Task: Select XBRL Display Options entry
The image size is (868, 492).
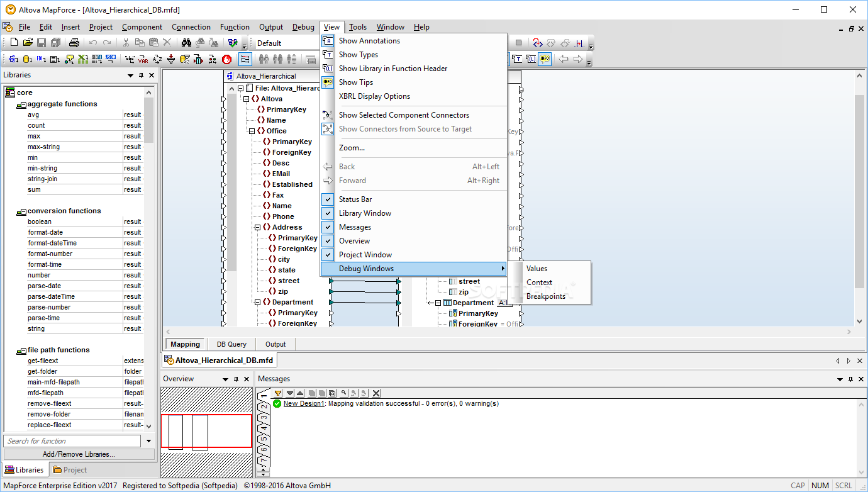Action: point(414,96)
